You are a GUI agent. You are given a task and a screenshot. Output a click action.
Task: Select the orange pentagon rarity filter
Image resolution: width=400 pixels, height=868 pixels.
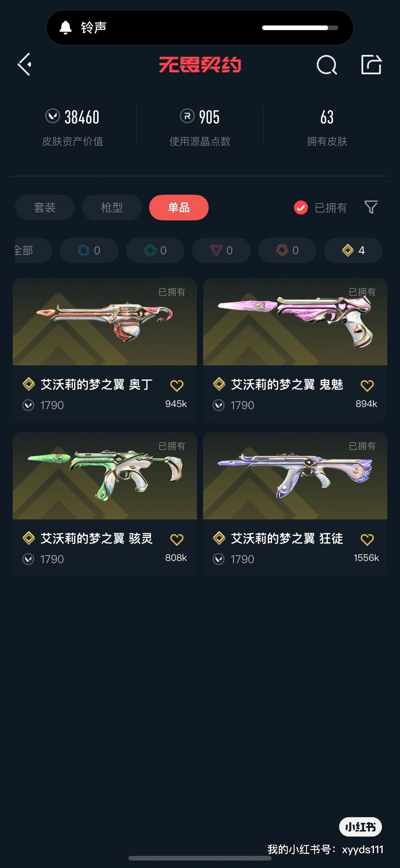[287, 250]
